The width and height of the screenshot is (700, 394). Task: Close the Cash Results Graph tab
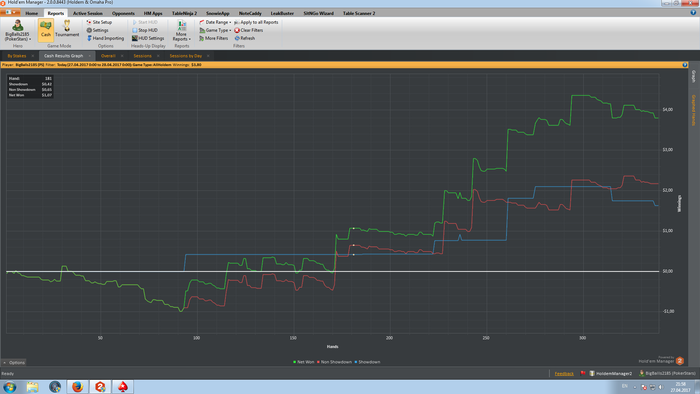pos(90,56)
